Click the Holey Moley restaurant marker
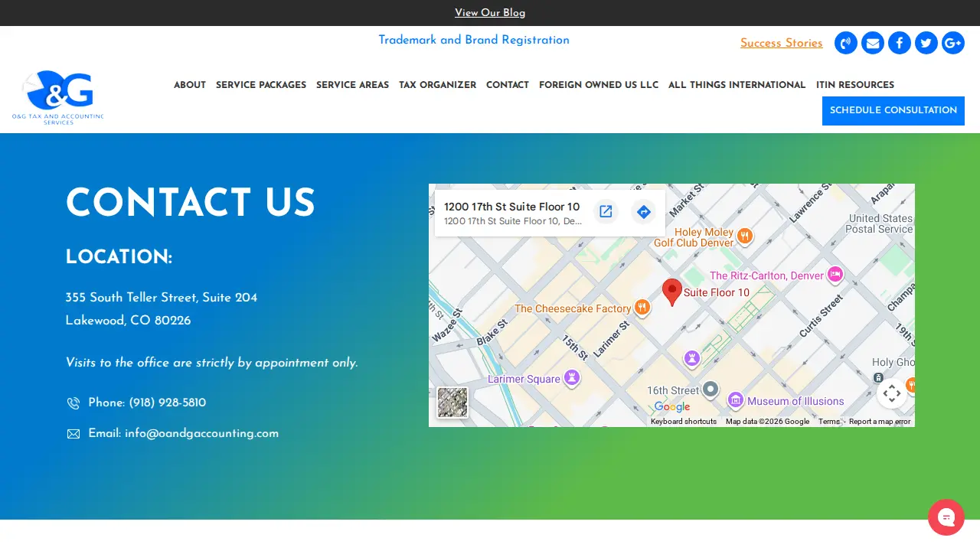 744,236
